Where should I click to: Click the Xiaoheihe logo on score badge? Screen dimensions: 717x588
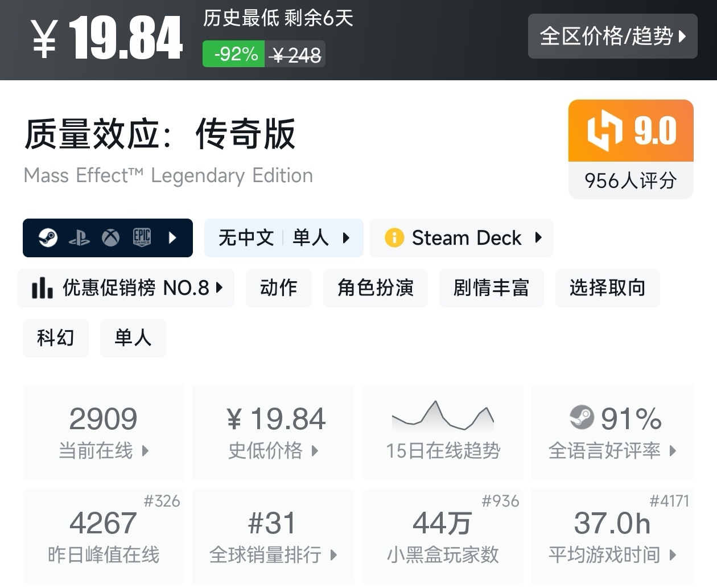coord(604,130)
